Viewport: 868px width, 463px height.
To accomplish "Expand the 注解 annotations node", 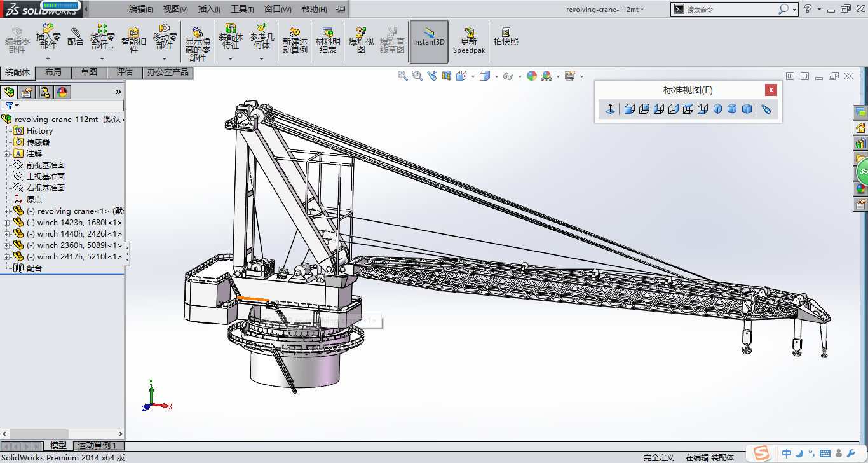I will (7, 154).
